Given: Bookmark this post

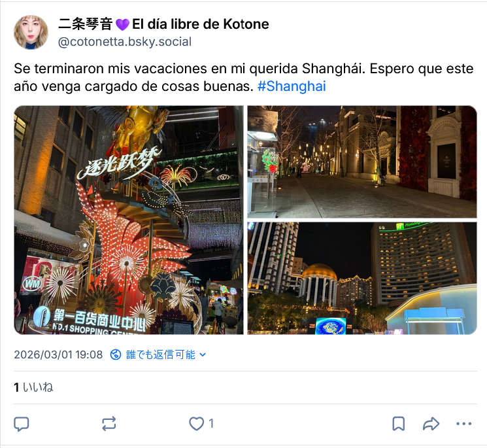Looking at the screenshot, I should pyautogui.click(x=399, y=424).
